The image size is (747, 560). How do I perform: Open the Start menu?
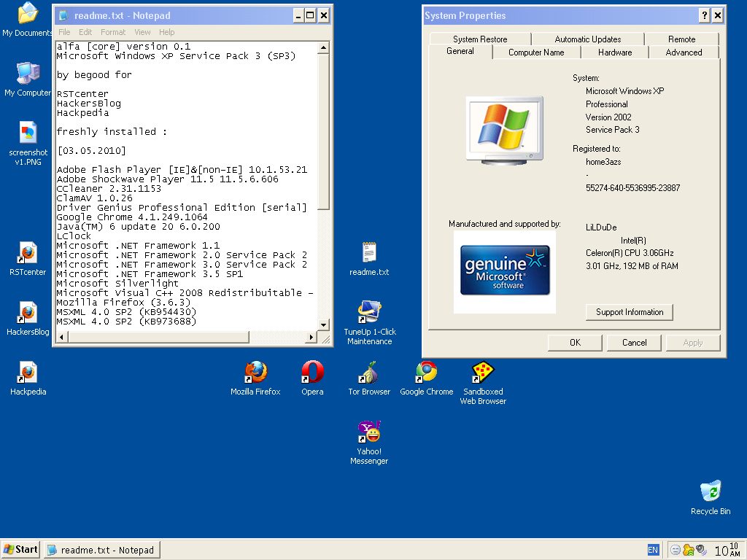pos(20,550)
